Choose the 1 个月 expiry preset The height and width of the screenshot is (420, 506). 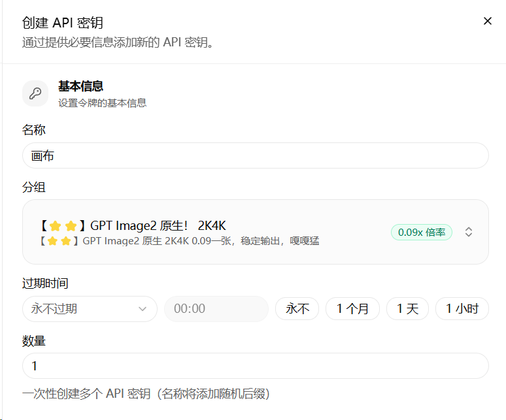click(352, 308)
